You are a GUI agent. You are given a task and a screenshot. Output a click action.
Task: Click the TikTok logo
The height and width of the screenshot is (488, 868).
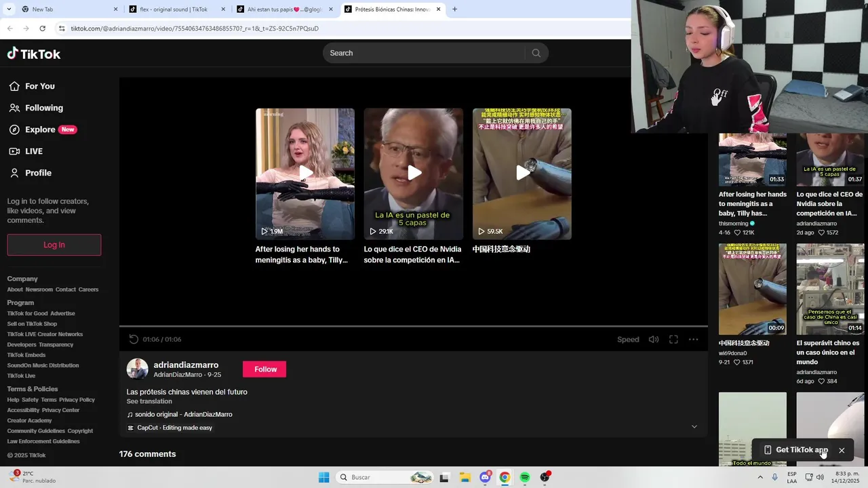(x=34, y=54)
